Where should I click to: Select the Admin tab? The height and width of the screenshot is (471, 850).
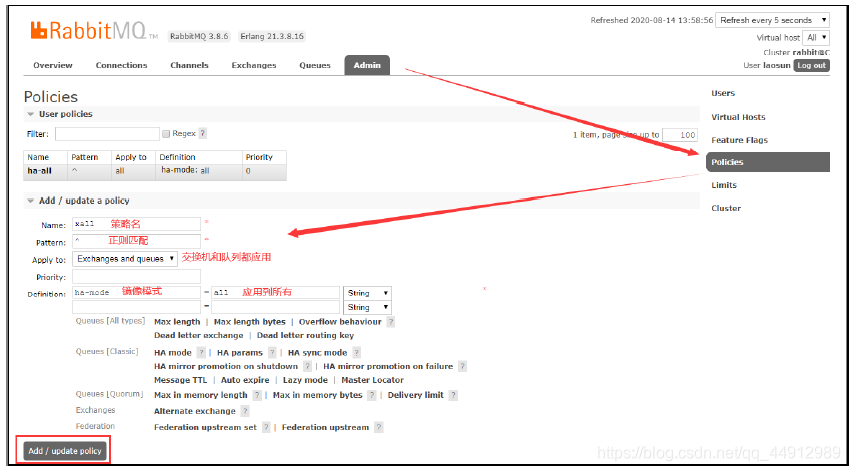(367, 65)
